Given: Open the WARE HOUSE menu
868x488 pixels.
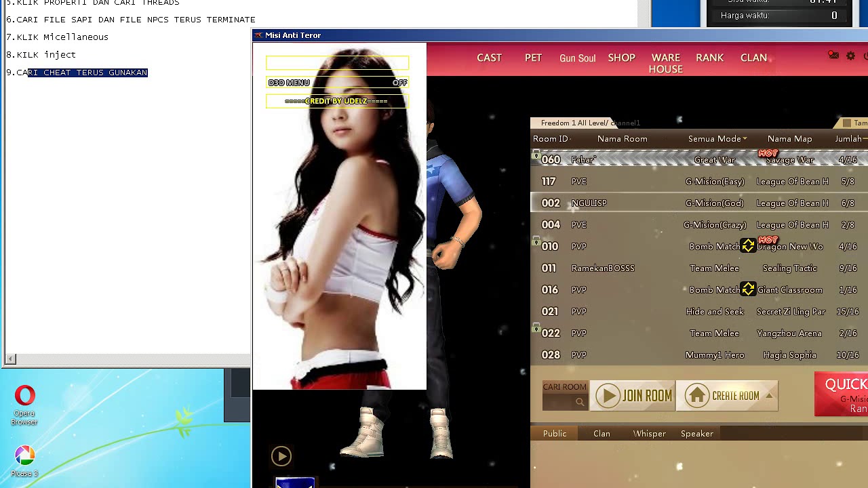Looking at the screenshot, I should pos(666,64).
